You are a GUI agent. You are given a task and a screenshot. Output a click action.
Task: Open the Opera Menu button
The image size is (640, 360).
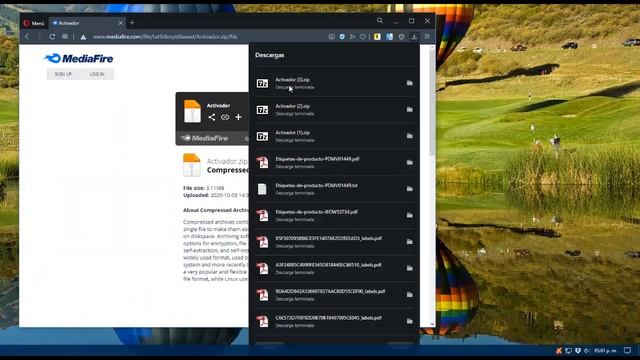pos(34,23)
